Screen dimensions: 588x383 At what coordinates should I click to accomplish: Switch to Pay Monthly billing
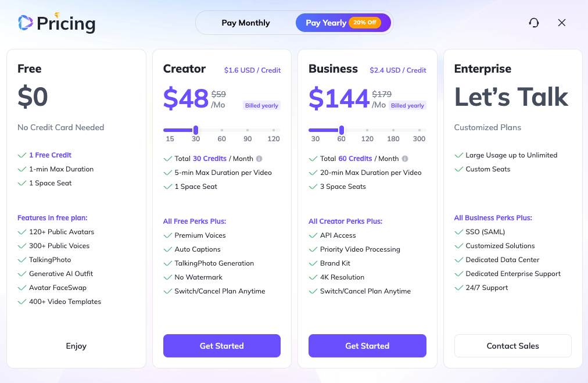tap(246, 23)
